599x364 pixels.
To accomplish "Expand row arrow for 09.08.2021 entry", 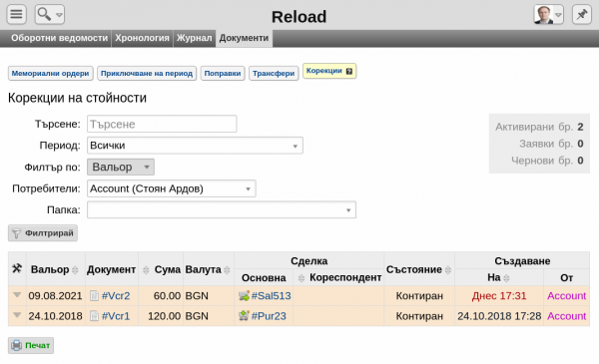I will click(x=17, y=295).
